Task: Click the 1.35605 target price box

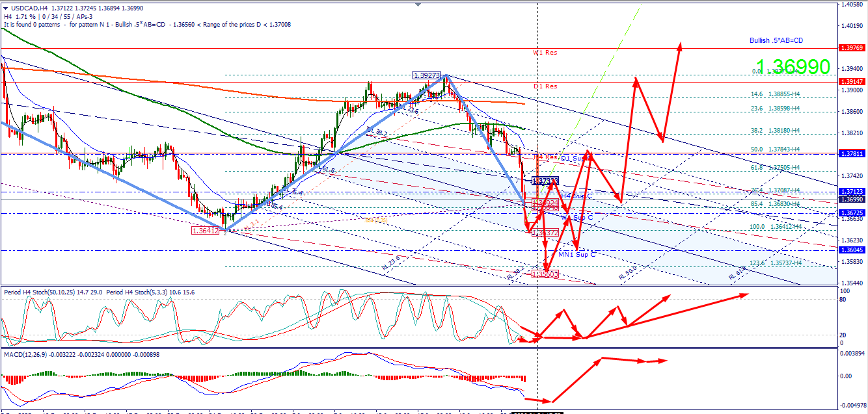Action: point(545,274)
